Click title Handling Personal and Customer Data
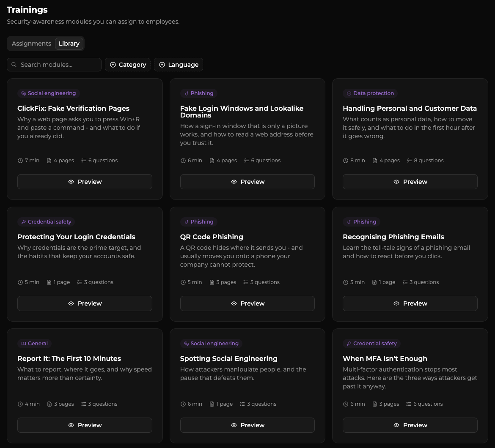This screenshot has height=448, width=495. (x=410, y=108)
